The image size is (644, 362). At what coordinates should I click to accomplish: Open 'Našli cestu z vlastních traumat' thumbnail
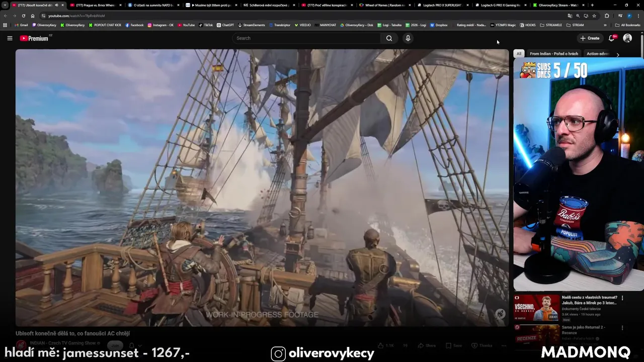click(536, 308)
